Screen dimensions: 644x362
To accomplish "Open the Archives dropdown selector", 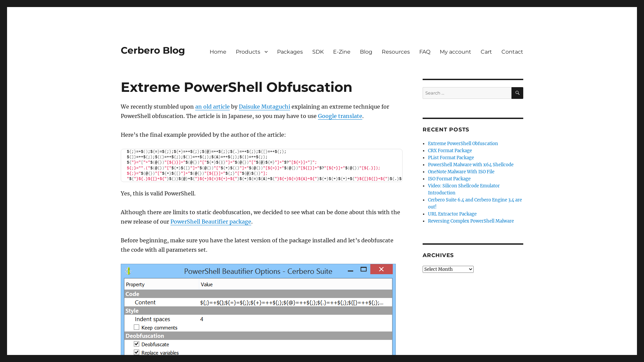I will coord(448,269).
